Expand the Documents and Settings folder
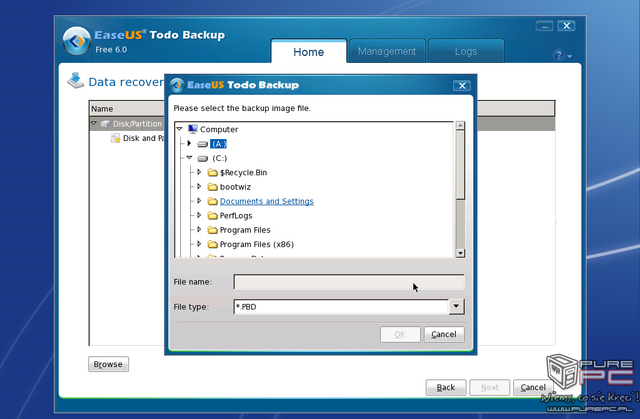The width and height of the screenshot is (640, 419). pos(199,201)
